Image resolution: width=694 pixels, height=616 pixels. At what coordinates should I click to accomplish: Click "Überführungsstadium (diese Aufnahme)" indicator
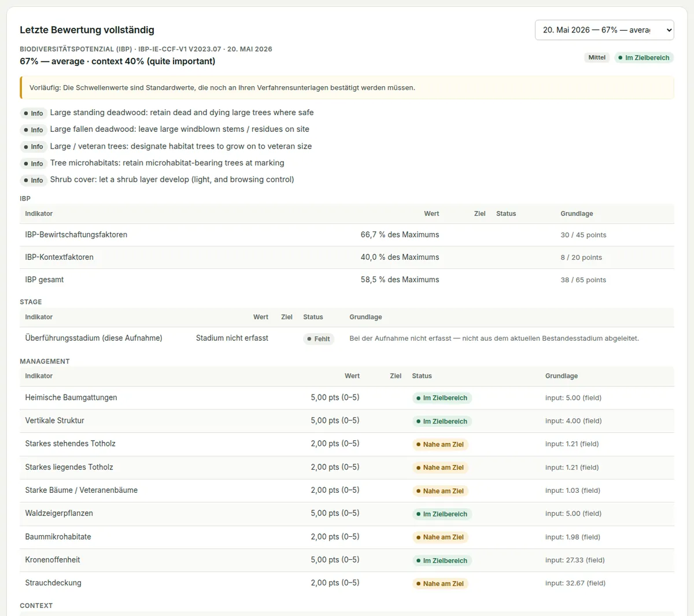pos(94,338)
